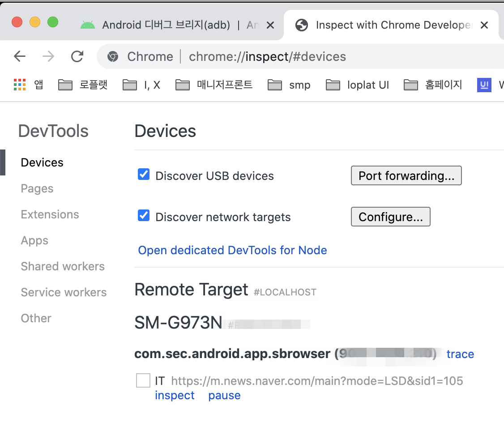Click the trace link for sbrowser

pos(460,354)
